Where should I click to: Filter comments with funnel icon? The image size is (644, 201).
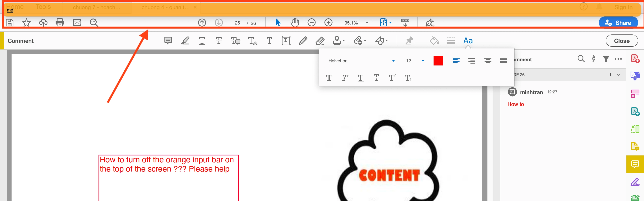(x=606, y=59)
